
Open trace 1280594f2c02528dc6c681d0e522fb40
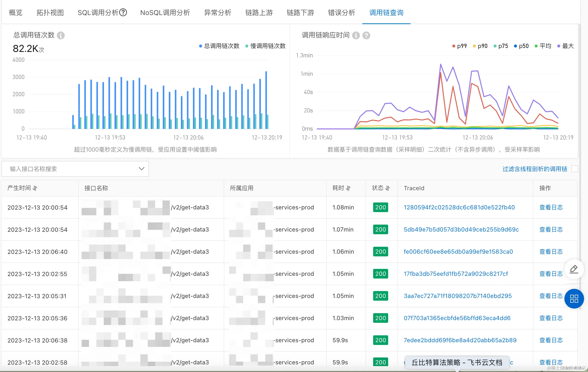click(x=459, y=207)
